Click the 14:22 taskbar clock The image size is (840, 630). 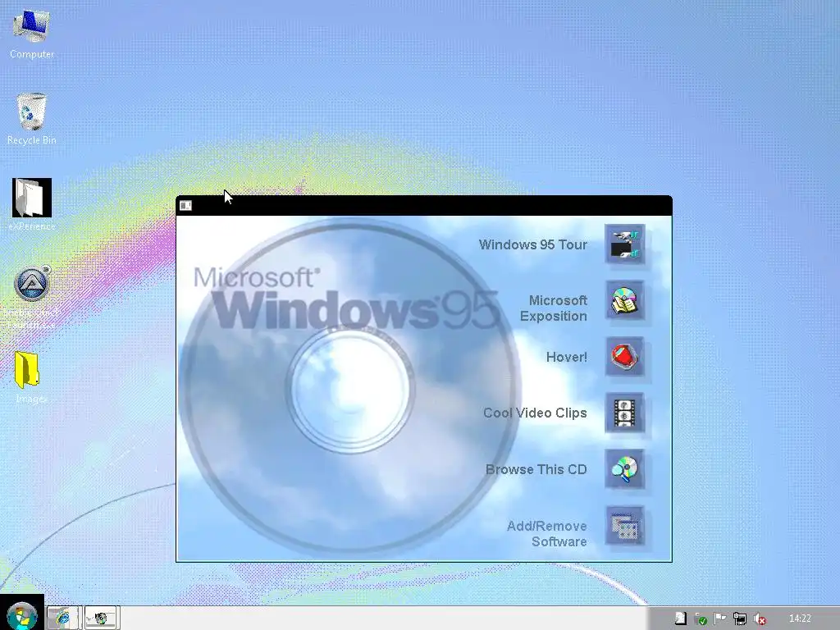click(x=800, y=619)
